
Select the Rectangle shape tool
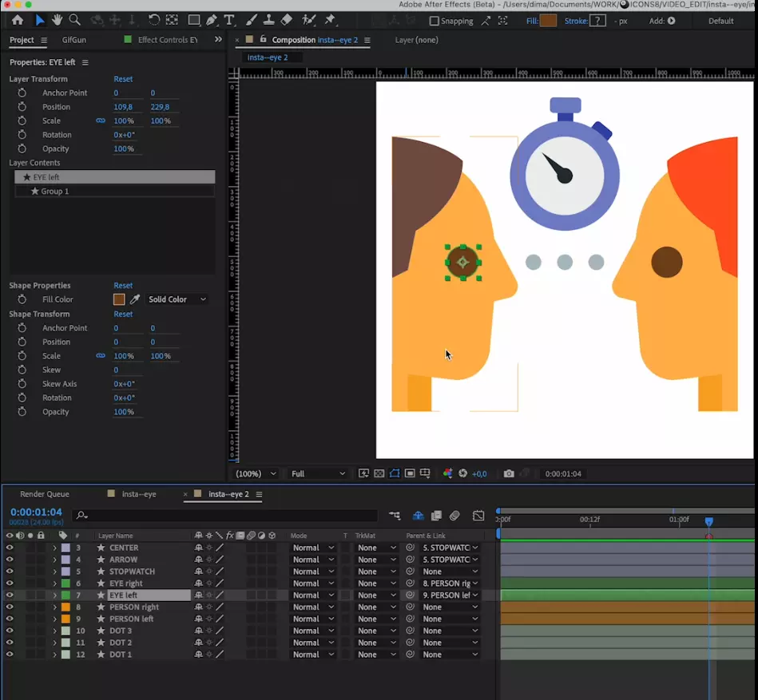pyautogui.click(x=194, y=20)
